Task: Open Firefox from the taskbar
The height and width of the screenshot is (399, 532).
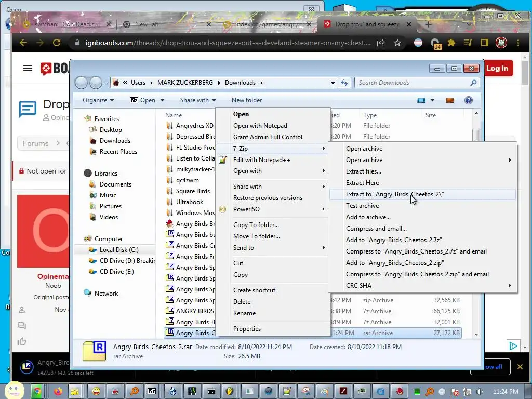Action: pos(58,392)
